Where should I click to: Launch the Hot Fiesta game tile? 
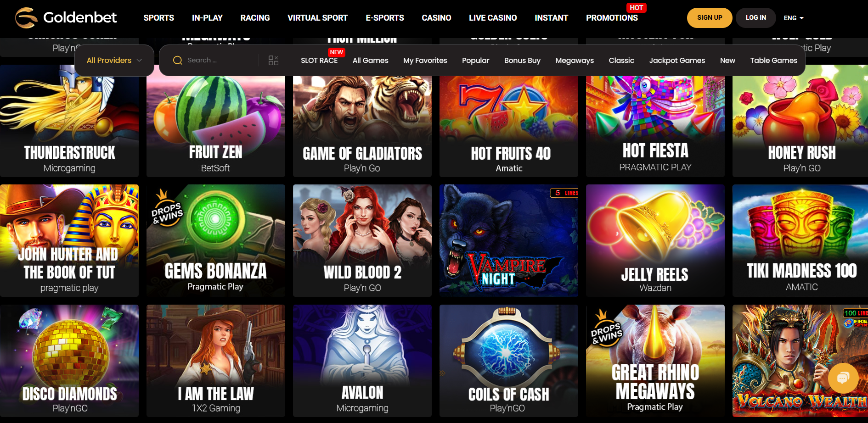point(655,121)
